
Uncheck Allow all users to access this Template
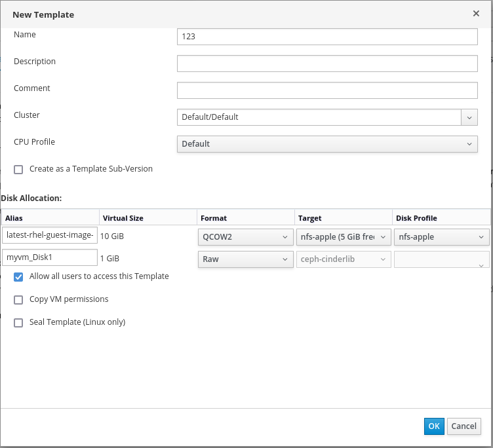[x=18, y=277]
